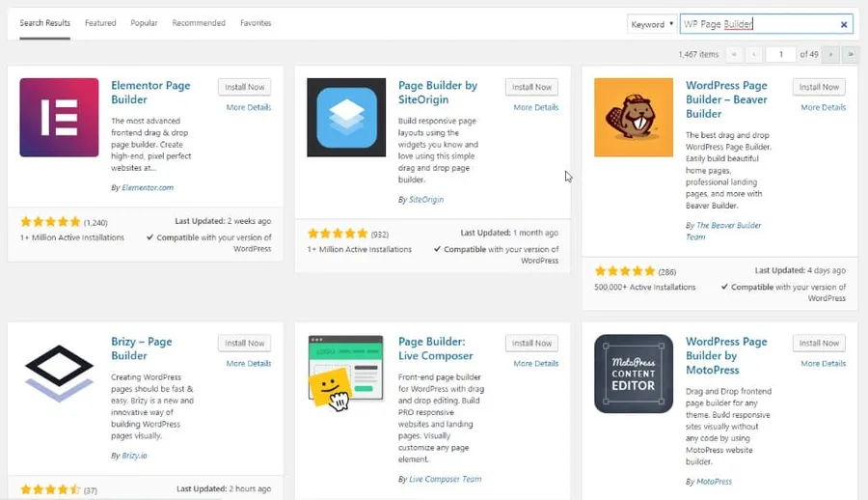Click the current page number field
The width and height of the screenshot is (868, 500).
(x=780, y=54)
